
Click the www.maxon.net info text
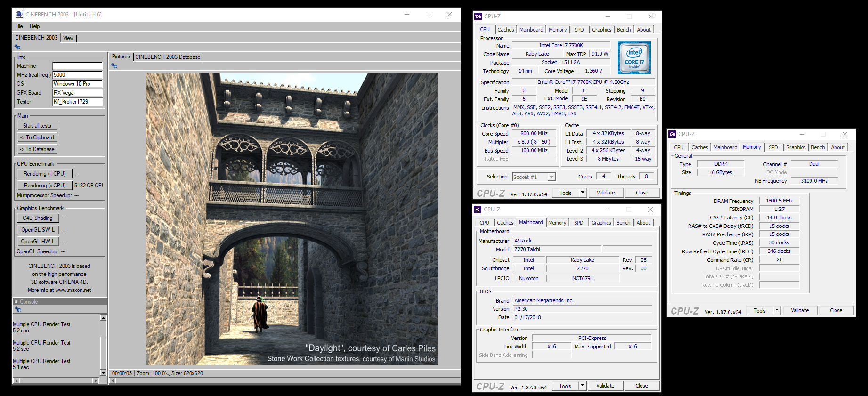click(x=73, y=290)
